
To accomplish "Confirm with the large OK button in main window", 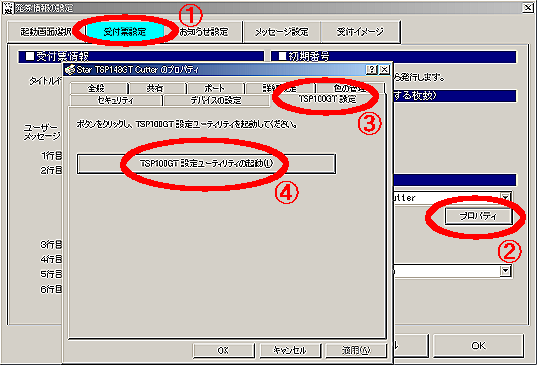I will pos(478,345).
